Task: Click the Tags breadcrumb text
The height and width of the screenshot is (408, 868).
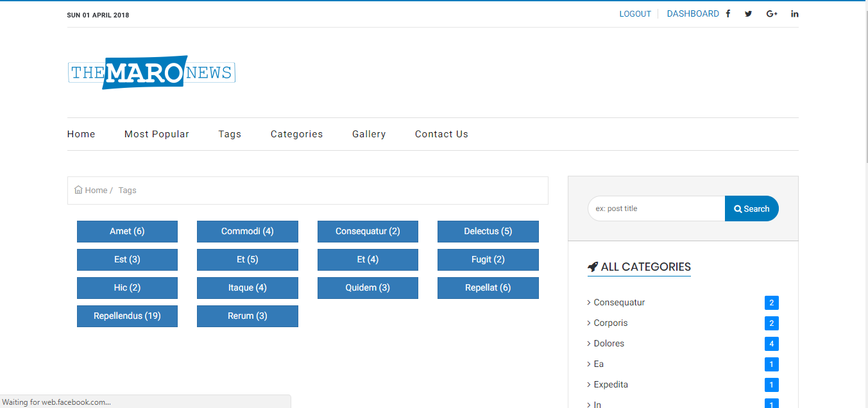Action: [127, 190]
